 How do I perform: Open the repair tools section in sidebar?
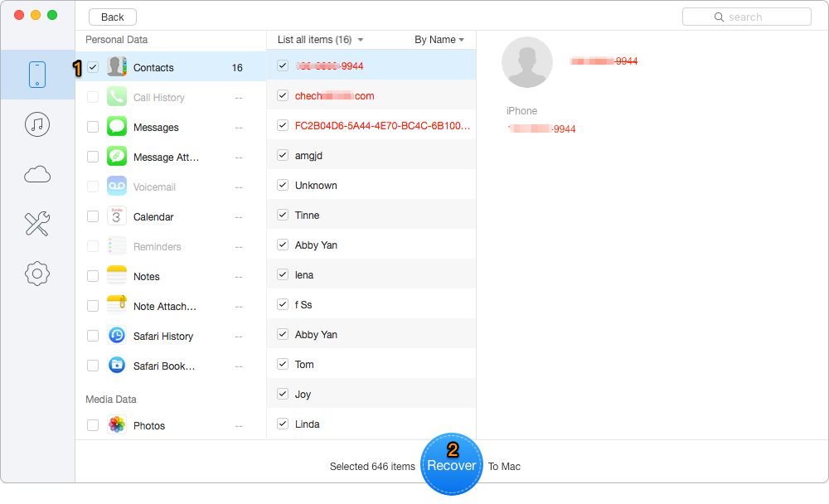(x=37, y=224)
